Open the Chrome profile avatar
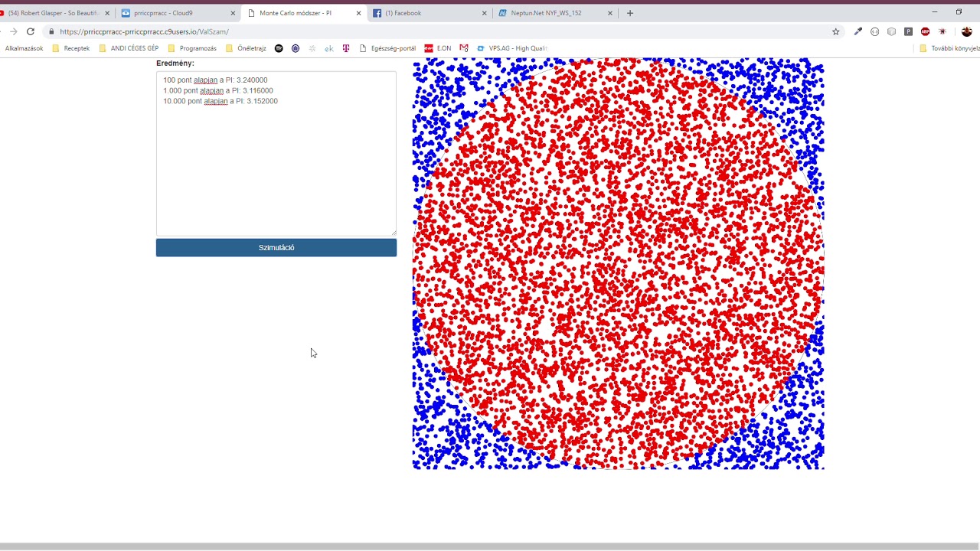 tap(966, 31)
